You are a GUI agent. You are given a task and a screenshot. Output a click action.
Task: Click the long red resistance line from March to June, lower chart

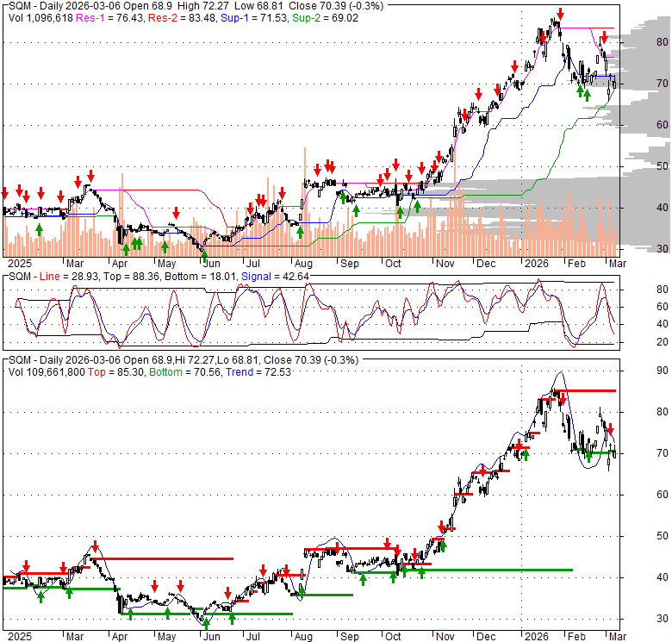pos(162,558)
